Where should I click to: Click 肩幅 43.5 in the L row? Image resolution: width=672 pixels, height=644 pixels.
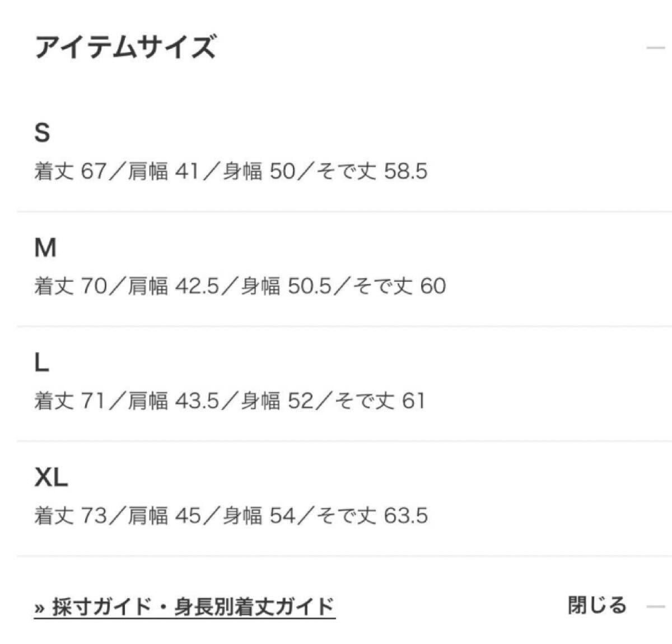click(174, 401)
